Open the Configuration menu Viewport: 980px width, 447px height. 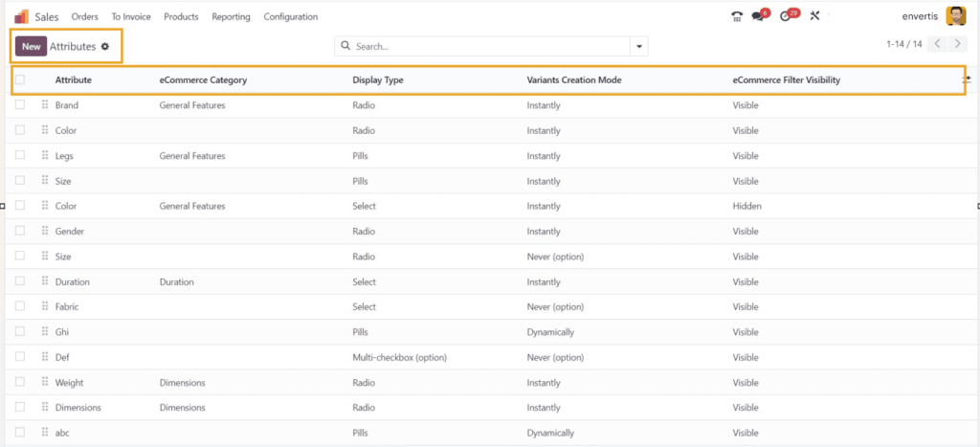[x=290, y=16]
